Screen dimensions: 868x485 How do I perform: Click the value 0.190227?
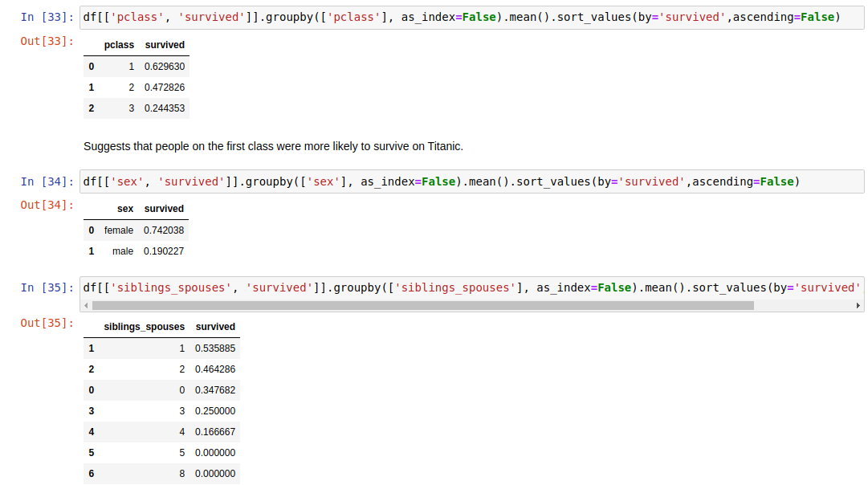164,251
